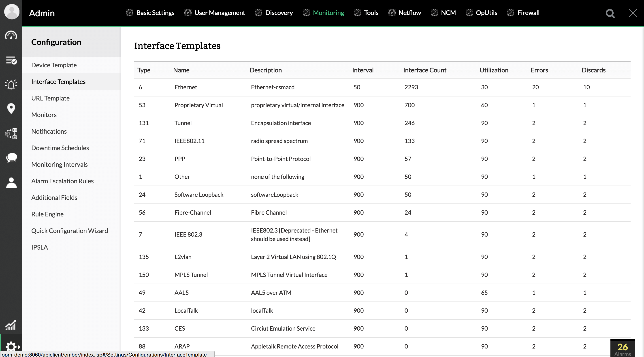Viewport: 644px width, 357px height.
Task: Open the Discovery menu
Action: click(x=279, y=13)
